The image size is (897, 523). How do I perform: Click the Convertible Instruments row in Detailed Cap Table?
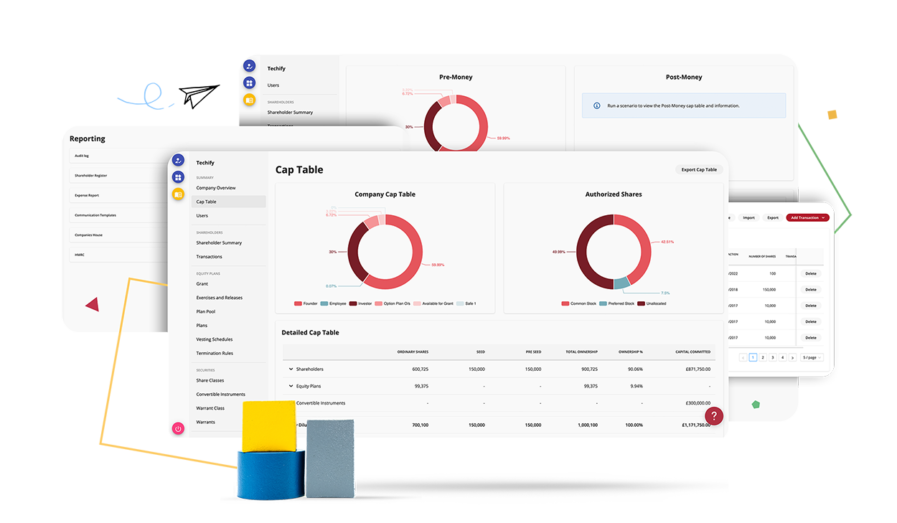click(x=499, y=403)
